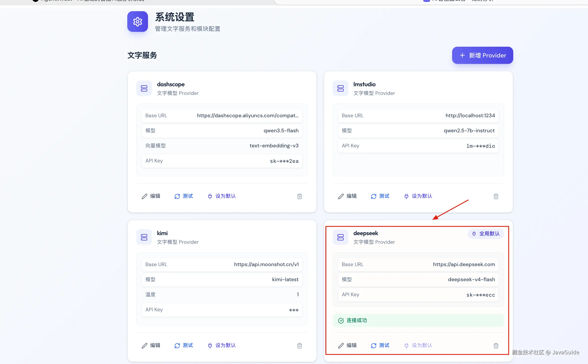Viewport: 588px width, 364px height.
Task: Click the 温度 temperature field on kimi card
Action: [x=222, y=294]
